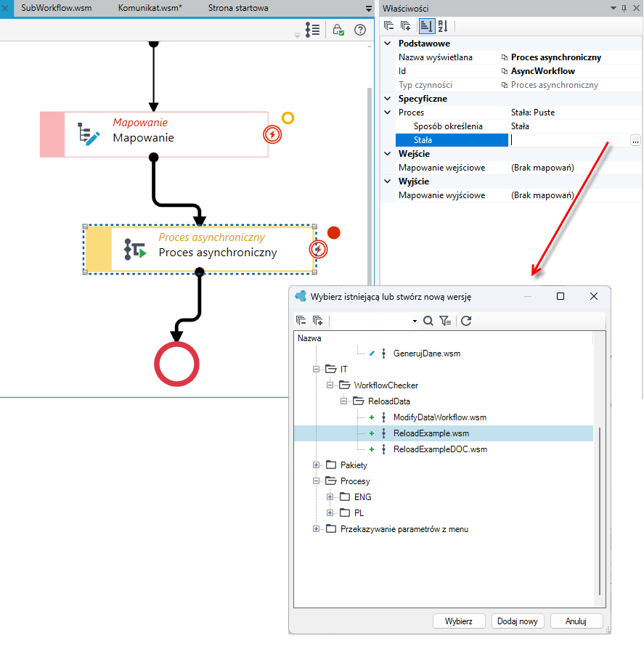644x654 pixels.
Task: Select the Mapowanie wejściowe property row
Action: [x=517, y=168]
